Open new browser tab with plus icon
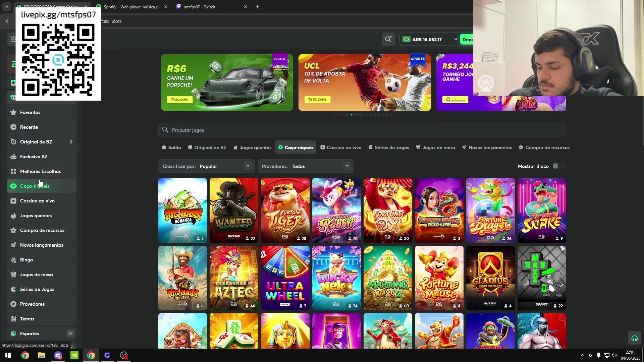 [258, 7]
